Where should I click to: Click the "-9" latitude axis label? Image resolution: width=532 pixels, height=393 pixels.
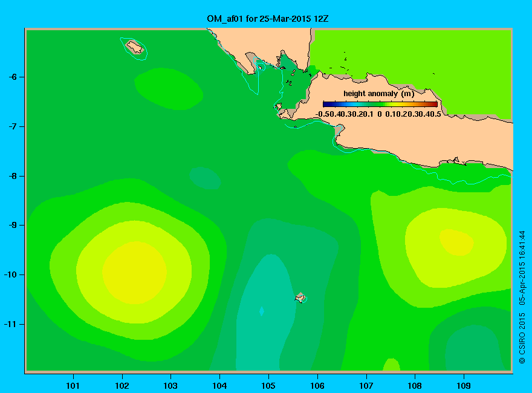point(13,226)
